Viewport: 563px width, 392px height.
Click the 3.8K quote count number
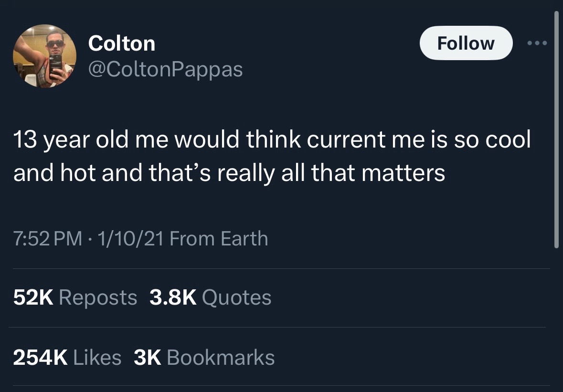click(173, 297)
